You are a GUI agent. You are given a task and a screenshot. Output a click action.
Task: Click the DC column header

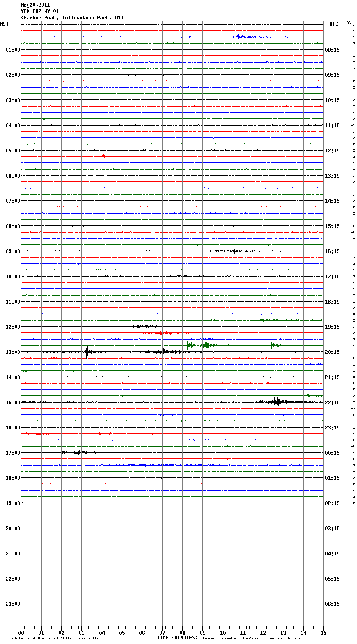click(349, 23)
